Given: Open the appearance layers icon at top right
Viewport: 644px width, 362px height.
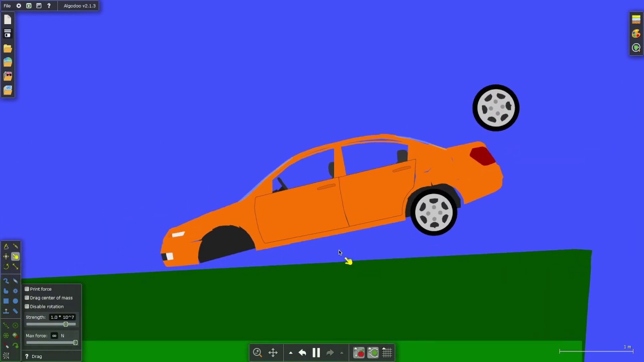Looking at the screenshot, I should click(636, 20).
